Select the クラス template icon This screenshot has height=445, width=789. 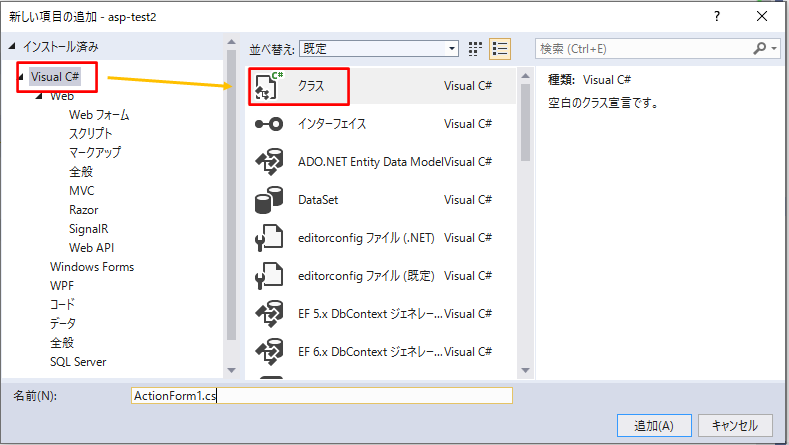pos(268,86)
